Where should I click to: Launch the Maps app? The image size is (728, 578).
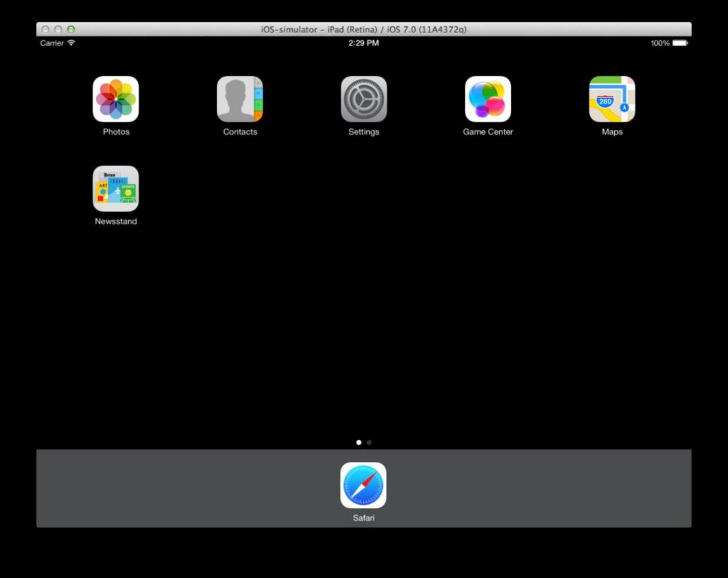pyautogui.click(x=612, y=99)
